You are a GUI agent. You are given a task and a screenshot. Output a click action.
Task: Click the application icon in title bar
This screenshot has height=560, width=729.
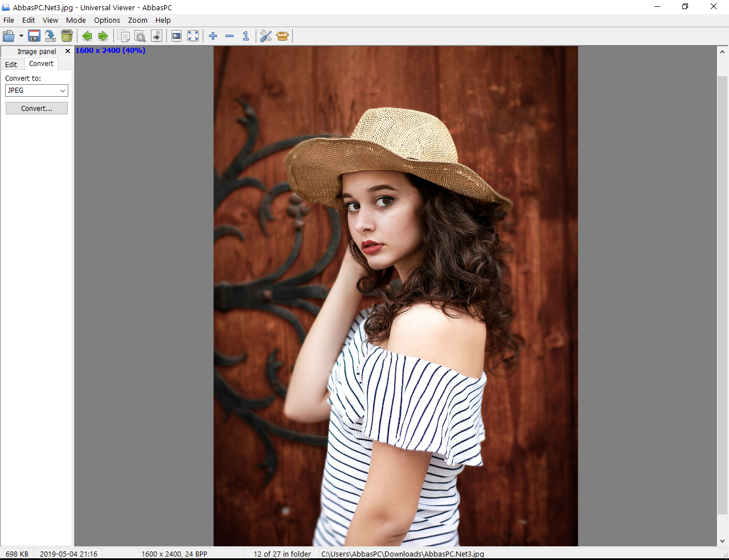(x=6, y=7)
